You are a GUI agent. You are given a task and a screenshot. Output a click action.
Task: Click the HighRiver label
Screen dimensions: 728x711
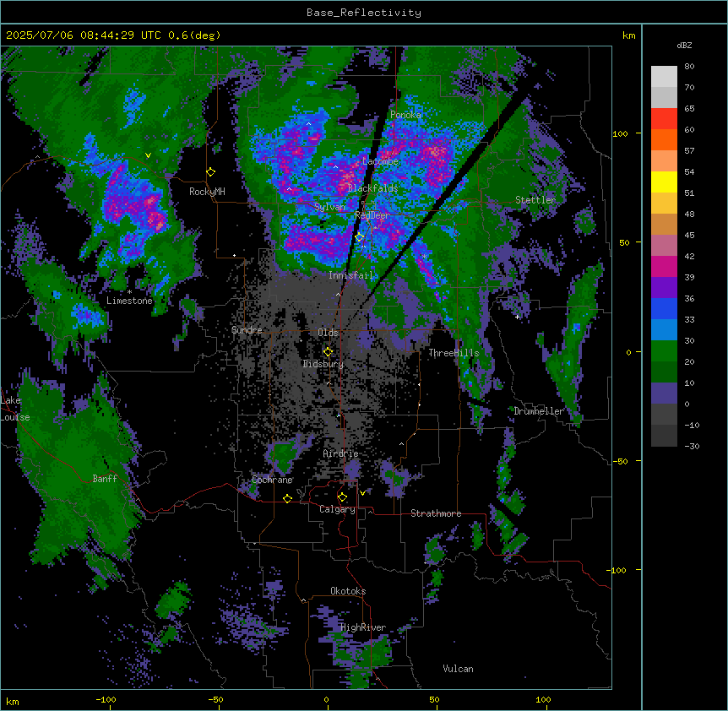click(x=363, y=627)
